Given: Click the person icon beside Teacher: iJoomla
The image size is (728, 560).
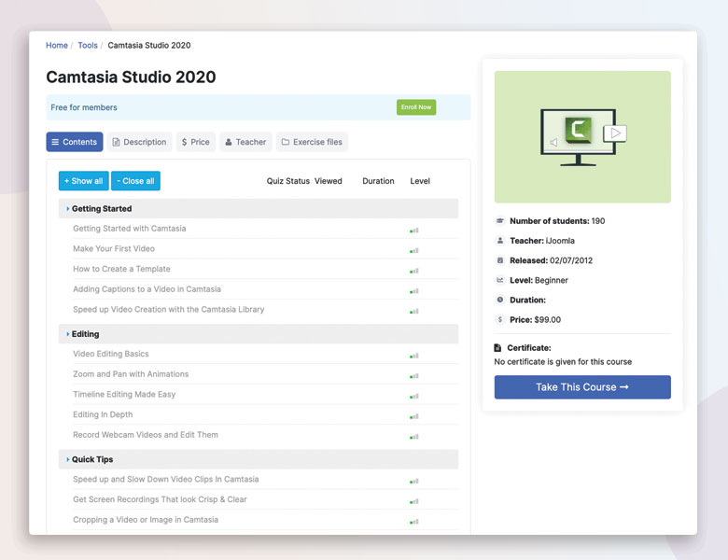Looking at the screenshot, I should [500, 240].
